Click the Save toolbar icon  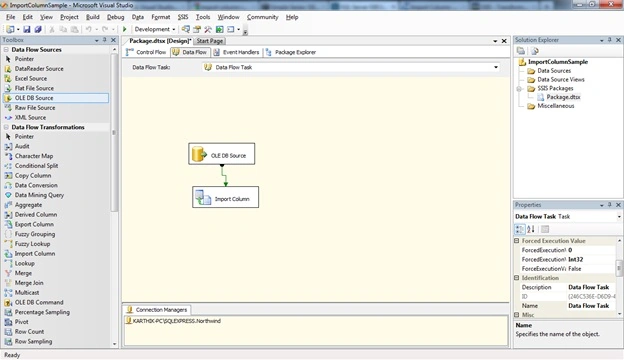(x=27, y=29)
